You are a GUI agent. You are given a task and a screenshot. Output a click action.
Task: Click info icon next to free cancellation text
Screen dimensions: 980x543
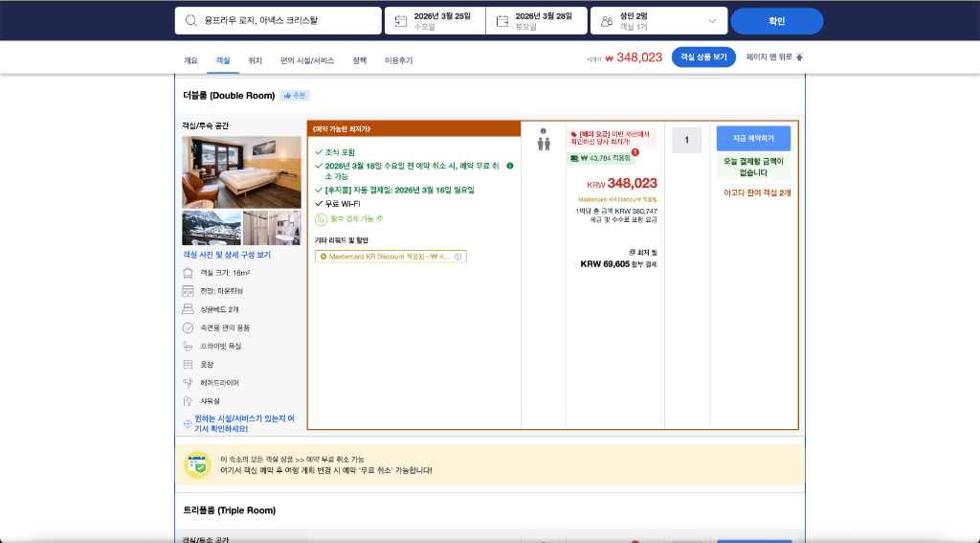pyautogui.click(x=510, y=166)
